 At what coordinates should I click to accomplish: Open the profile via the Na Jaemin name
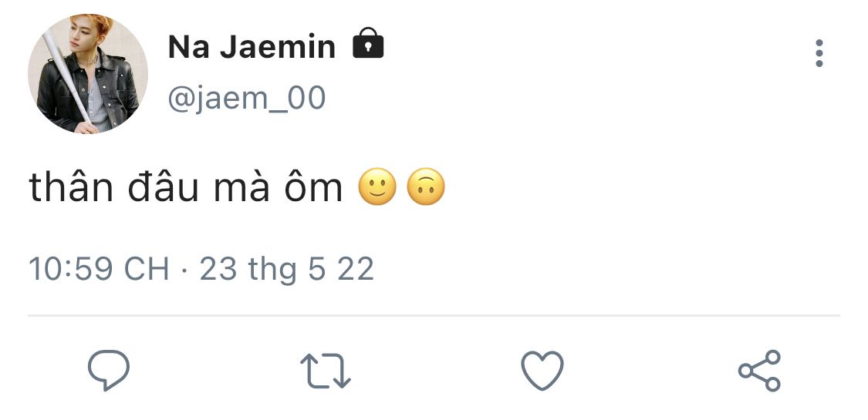(252, 48)
